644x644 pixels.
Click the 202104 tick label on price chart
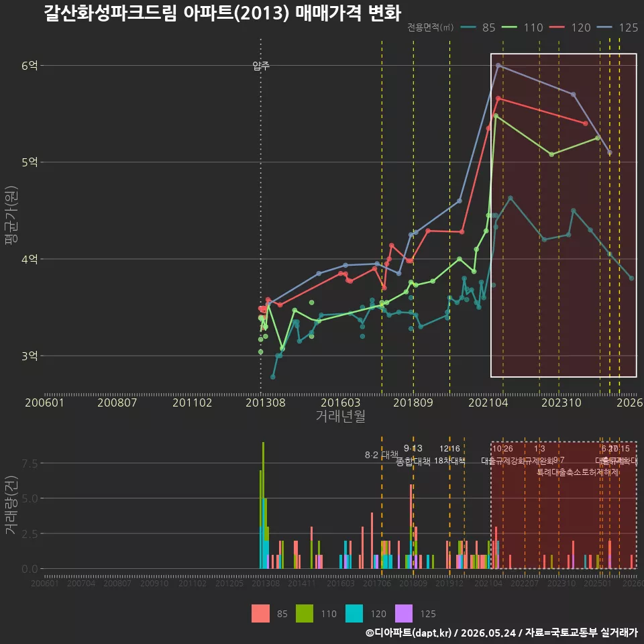(x=488, y=402)
